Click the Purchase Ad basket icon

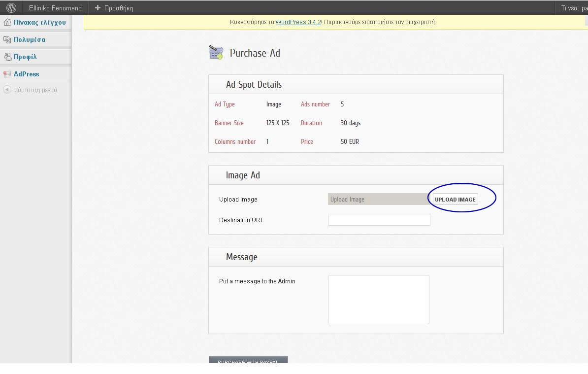(x=216, y=53)
